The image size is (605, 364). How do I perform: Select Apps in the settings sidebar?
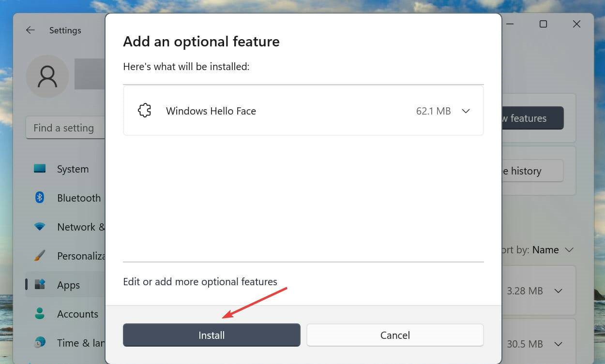68,285
